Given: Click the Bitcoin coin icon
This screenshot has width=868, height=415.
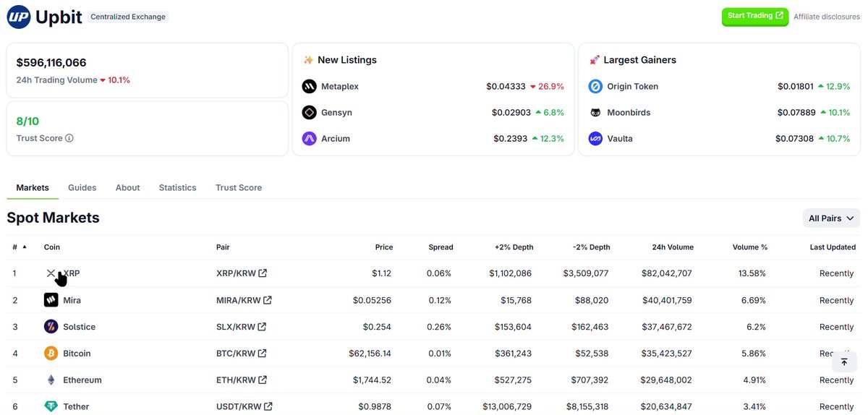Looking at the screenshot, I should pos(51,354).
